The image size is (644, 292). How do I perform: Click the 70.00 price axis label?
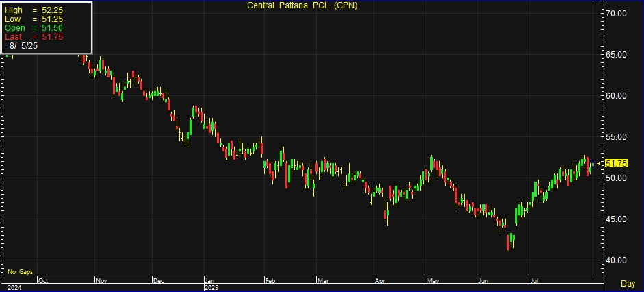click(617, 13)
